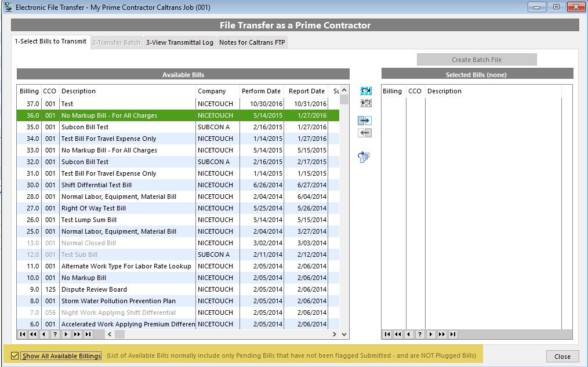Screen dimensions: 588x367
Task: Click the cyan select-all bills icon
Action: pos(366,90)
